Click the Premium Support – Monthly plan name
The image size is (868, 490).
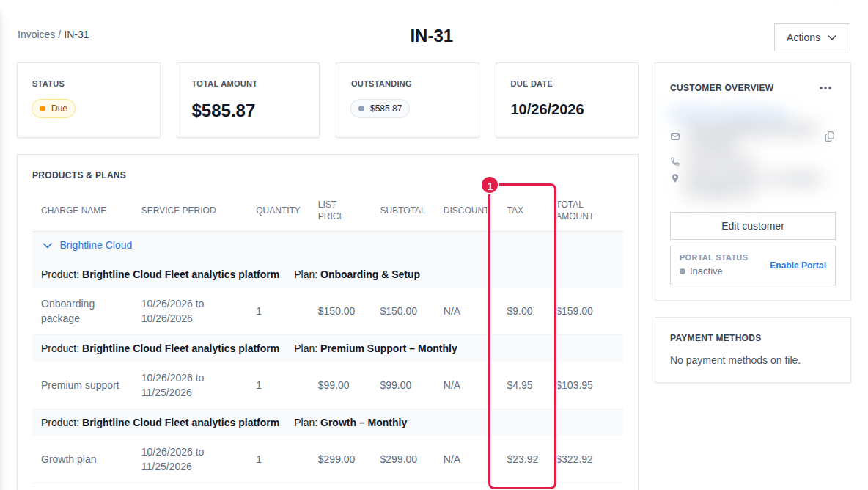pos(389,349)
